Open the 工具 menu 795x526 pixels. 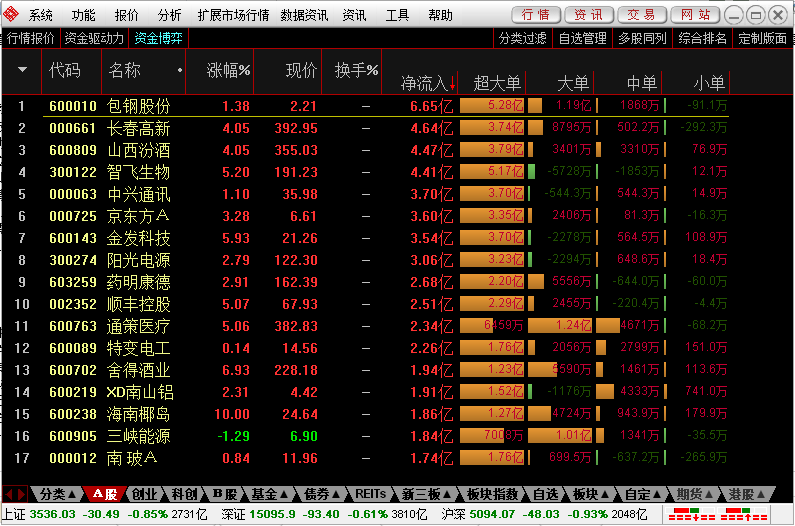tap(397, 15)
